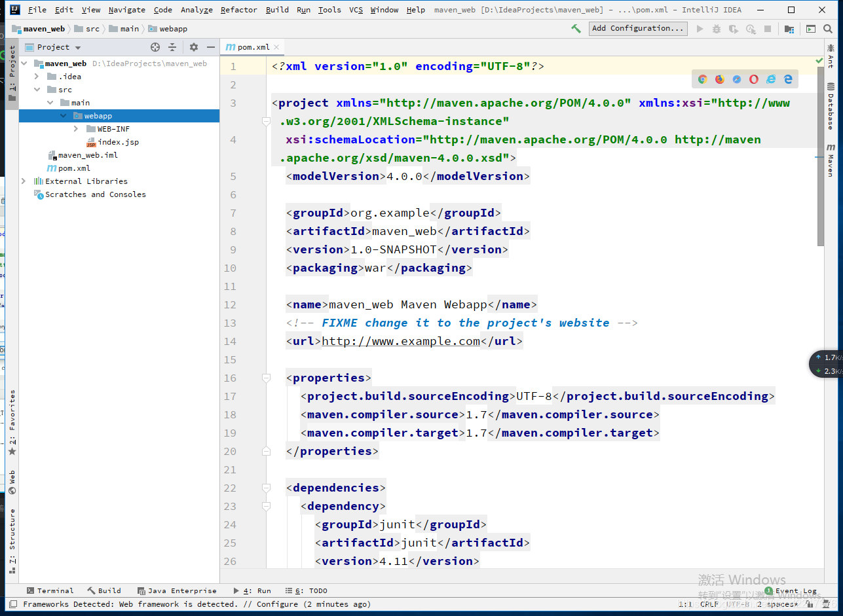
Task: Open the Navigate menu
Action: pyautogui.click(x=127, y=10)
